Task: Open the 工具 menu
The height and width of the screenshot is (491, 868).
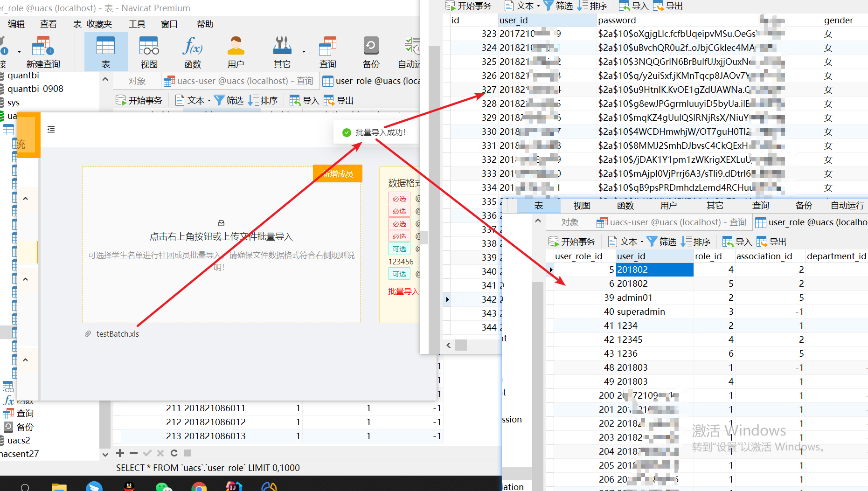Action: pos(137,24)
